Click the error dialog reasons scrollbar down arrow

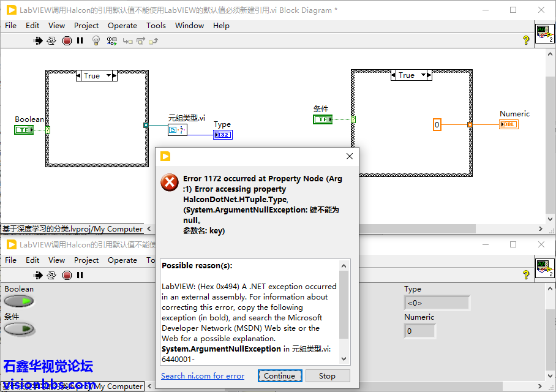coord(344,359)
